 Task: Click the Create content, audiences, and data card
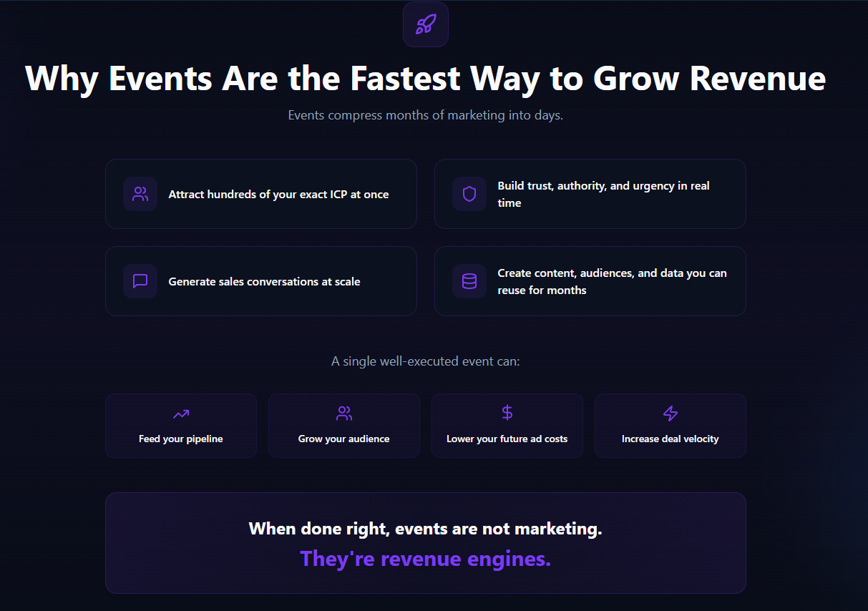[x=590, y=280]
